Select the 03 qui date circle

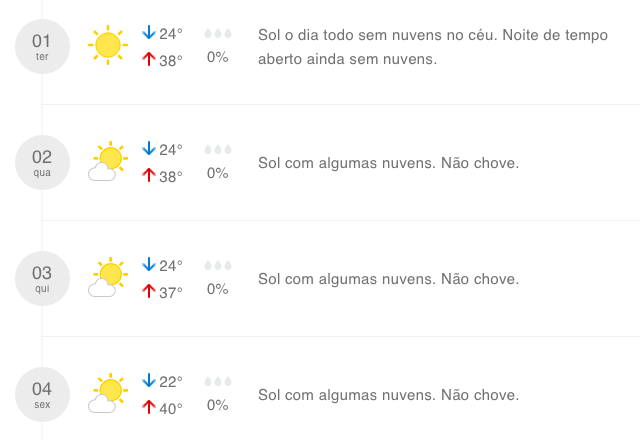click(x=42, y=278)
